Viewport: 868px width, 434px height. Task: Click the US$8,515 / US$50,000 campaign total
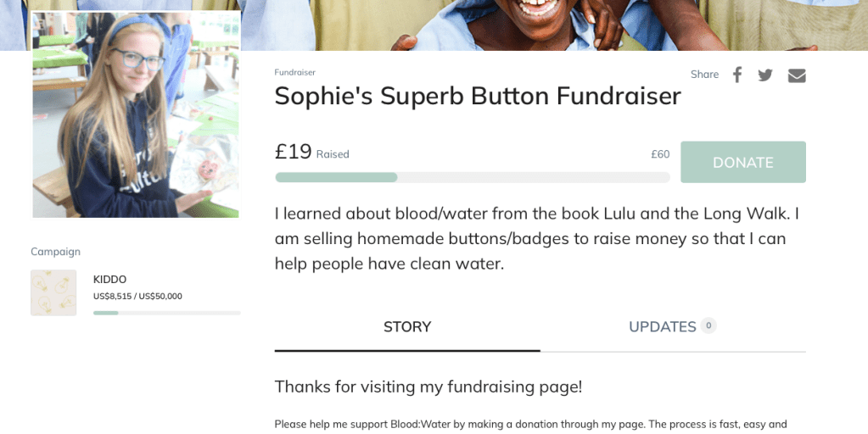[x=137, y=297]
